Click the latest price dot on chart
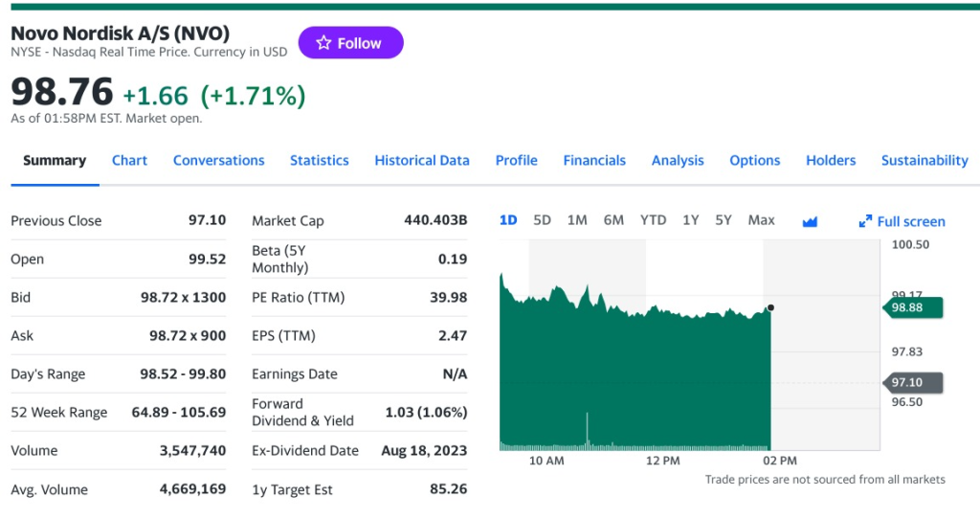 (770, 307)
